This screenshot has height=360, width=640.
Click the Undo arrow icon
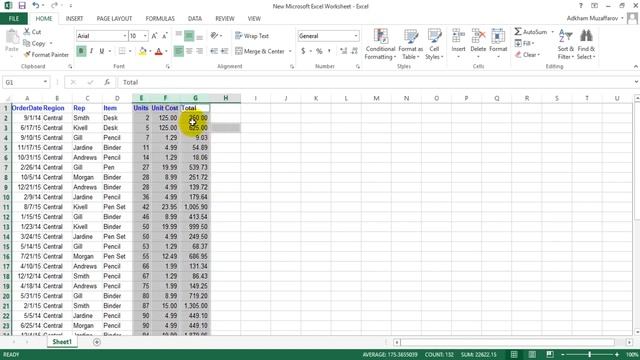[36, 6]
